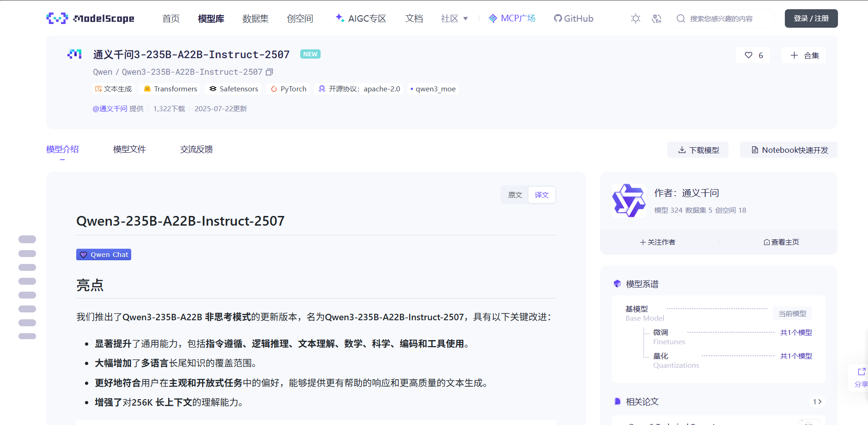This screenshot has width=868, height=425.
Task: Open Notebook快速开发
Action: tap(788, 150)
